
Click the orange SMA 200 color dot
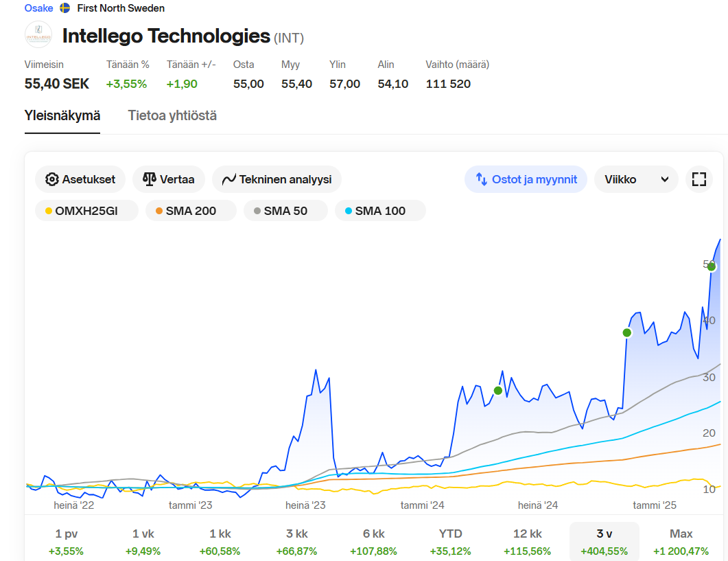point(158,211)
